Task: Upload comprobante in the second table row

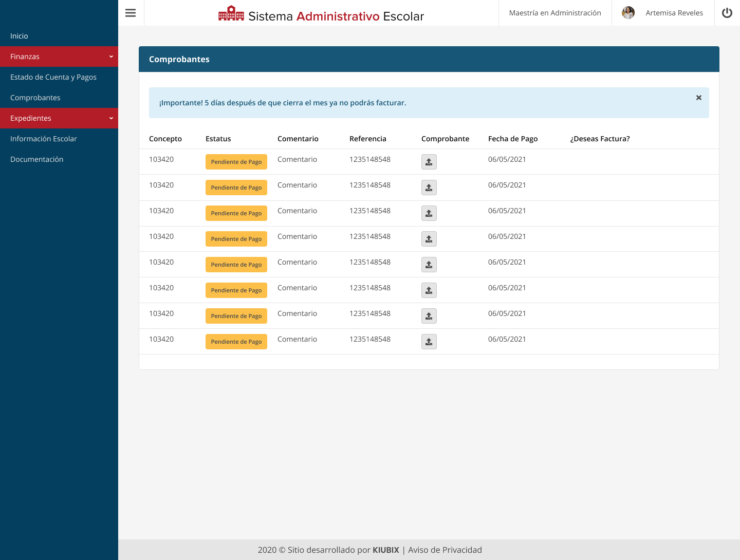Action: tap(429, 188)
